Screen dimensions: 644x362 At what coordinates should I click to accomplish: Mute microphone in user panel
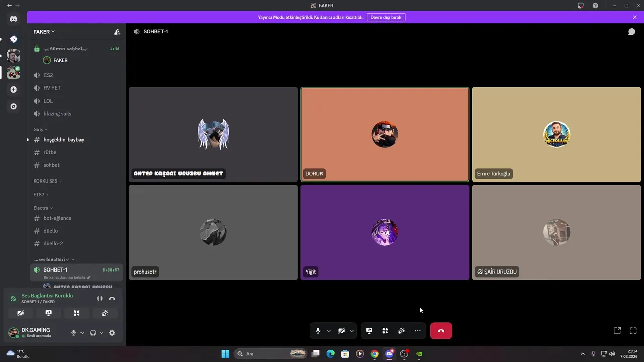[x=74, y=333]
